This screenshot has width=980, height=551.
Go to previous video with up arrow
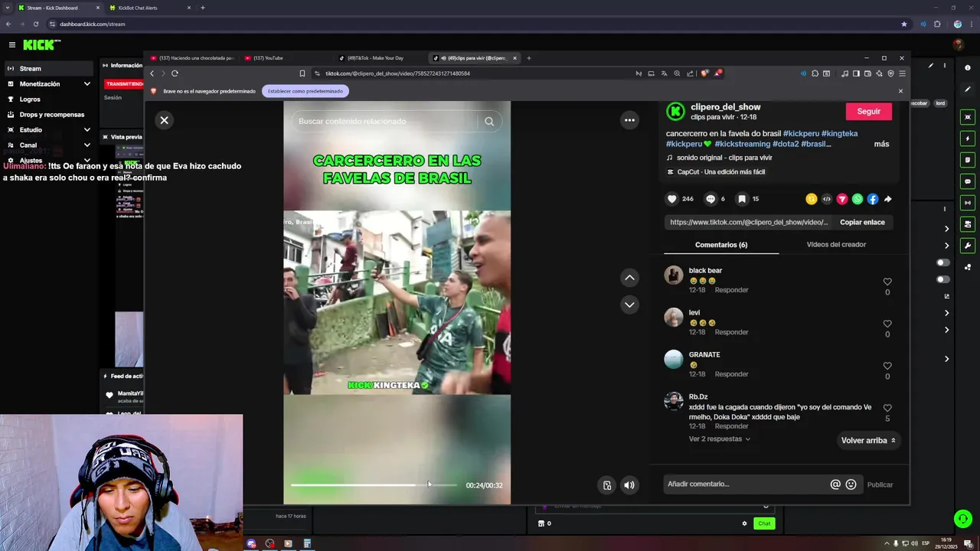pyautogui.click(x=629, y=278)
